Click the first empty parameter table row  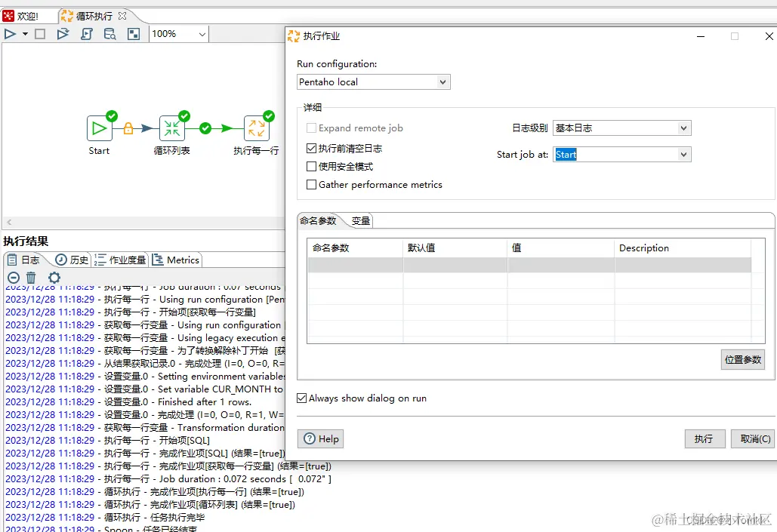point(530,265)
